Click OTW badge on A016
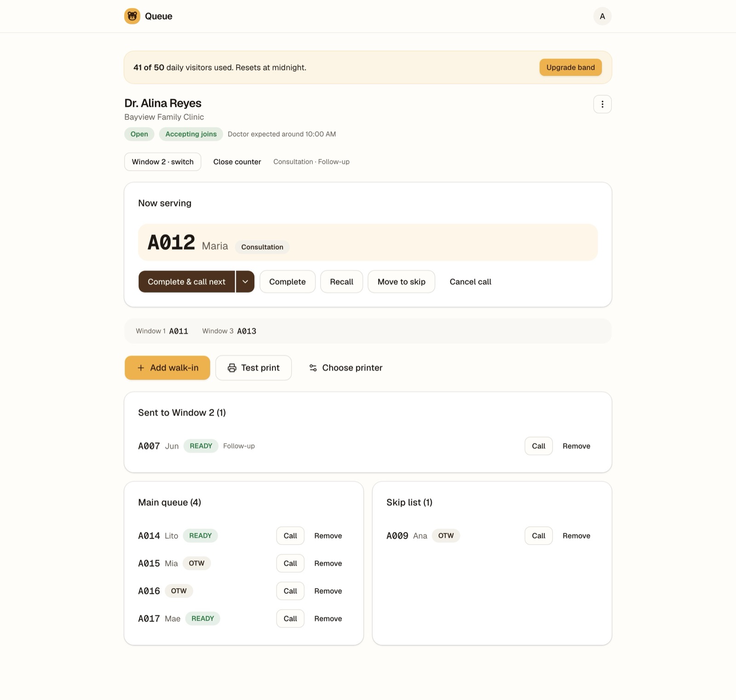736x700 pixels. (179, 591)
